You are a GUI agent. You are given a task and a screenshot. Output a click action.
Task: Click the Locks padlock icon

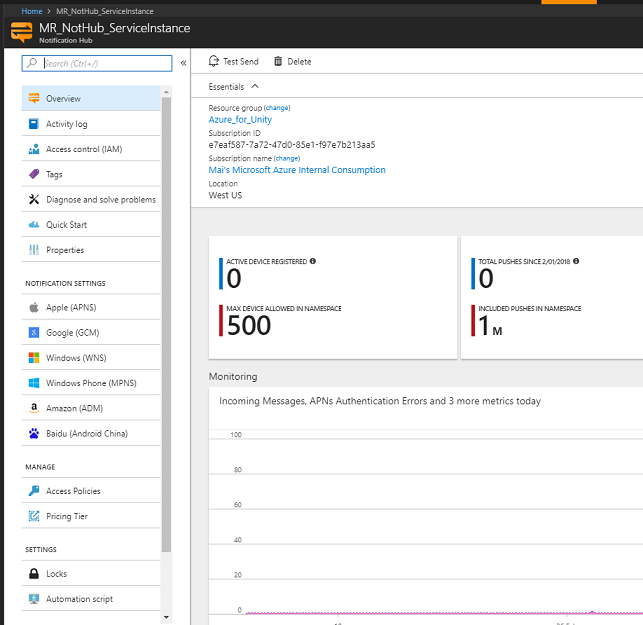coord(34,574)
